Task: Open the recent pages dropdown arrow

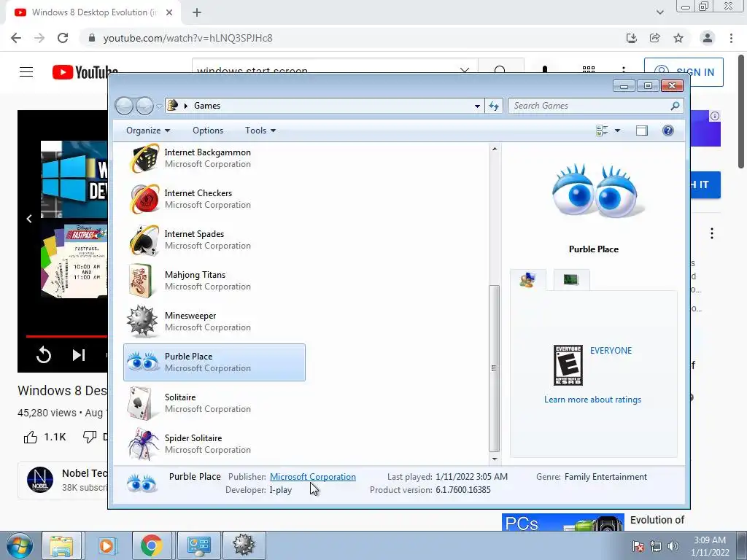Action: 159,106
